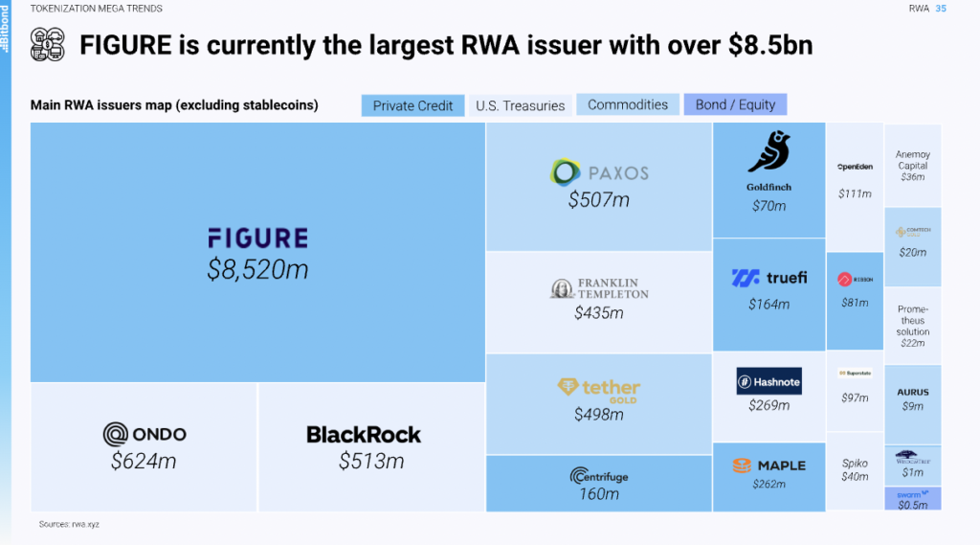Click the logo above the $1m value
Image resolution: width=980 pixels, height=545 pixels.
(x=912, y=458)
